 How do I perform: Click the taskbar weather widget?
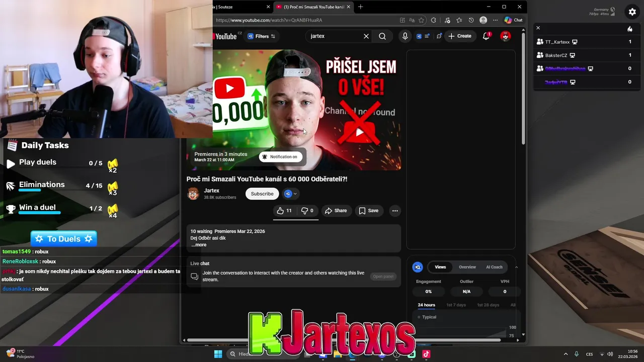(20, 354)
